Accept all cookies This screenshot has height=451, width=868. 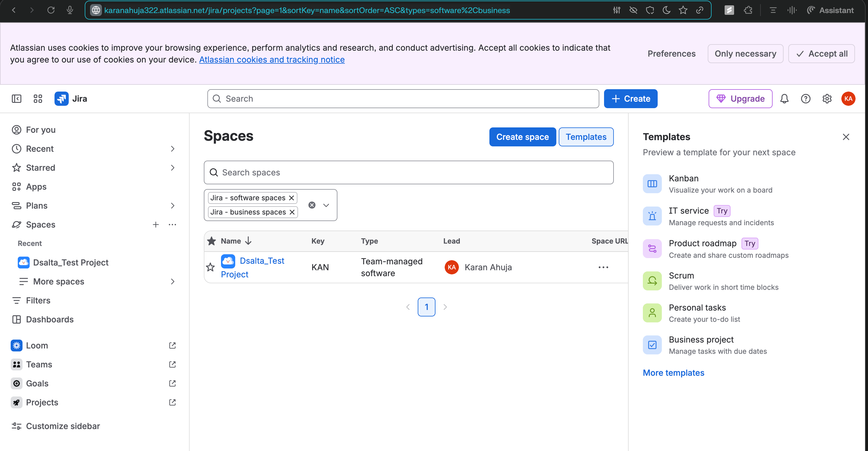[821, 54]
